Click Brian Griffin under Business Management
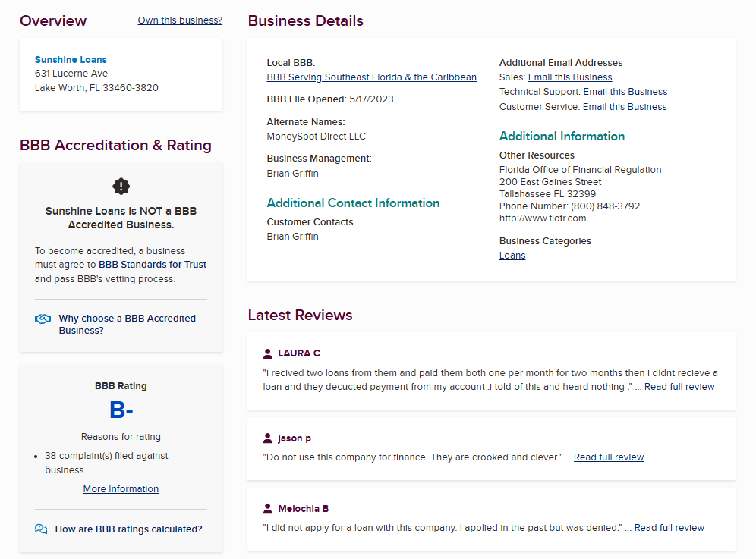 tap(293, 174)
